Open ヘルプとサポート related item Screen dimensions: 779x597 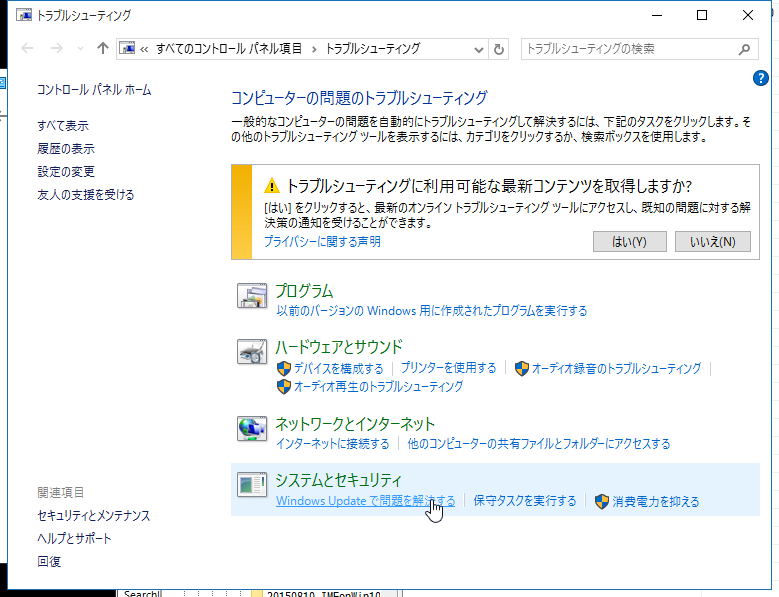click(x=74, y=538)
